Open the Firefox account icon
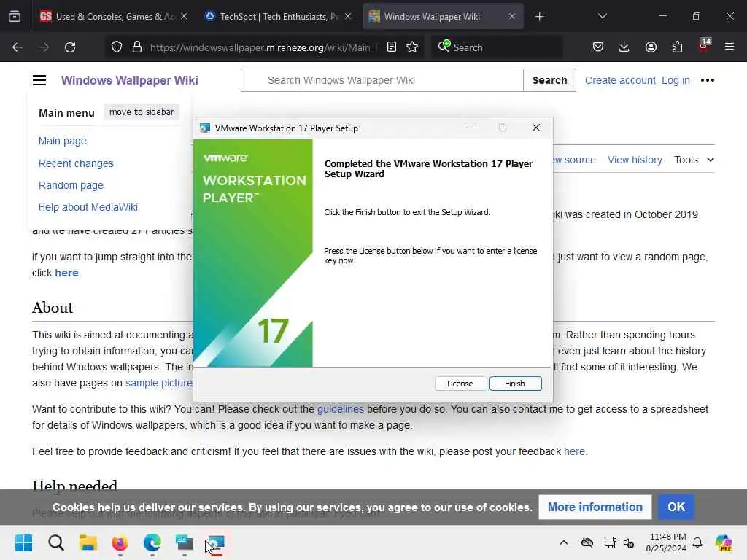 (651, 47)
